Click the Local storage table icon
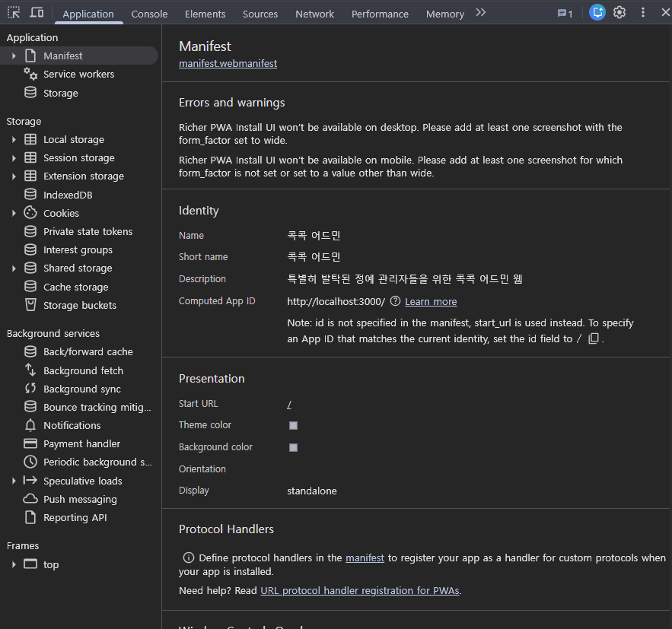672x629 pixels. [x=30, y=139]
